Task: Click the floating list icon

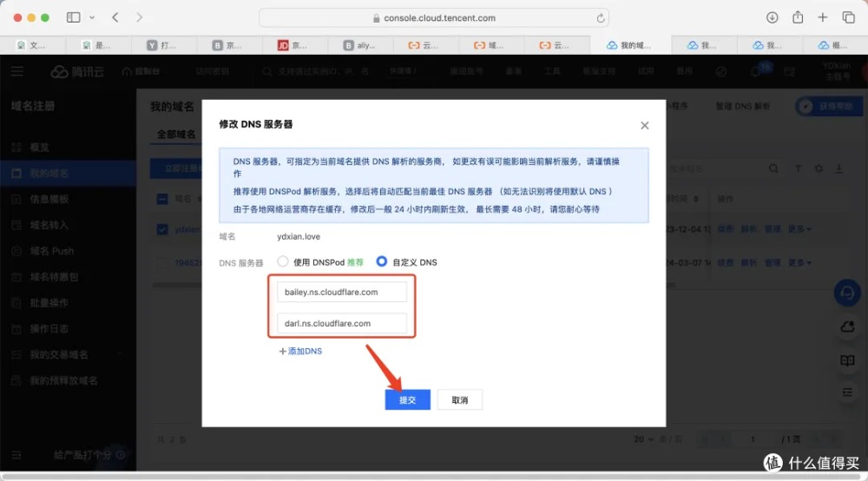Action: point(847,392)
